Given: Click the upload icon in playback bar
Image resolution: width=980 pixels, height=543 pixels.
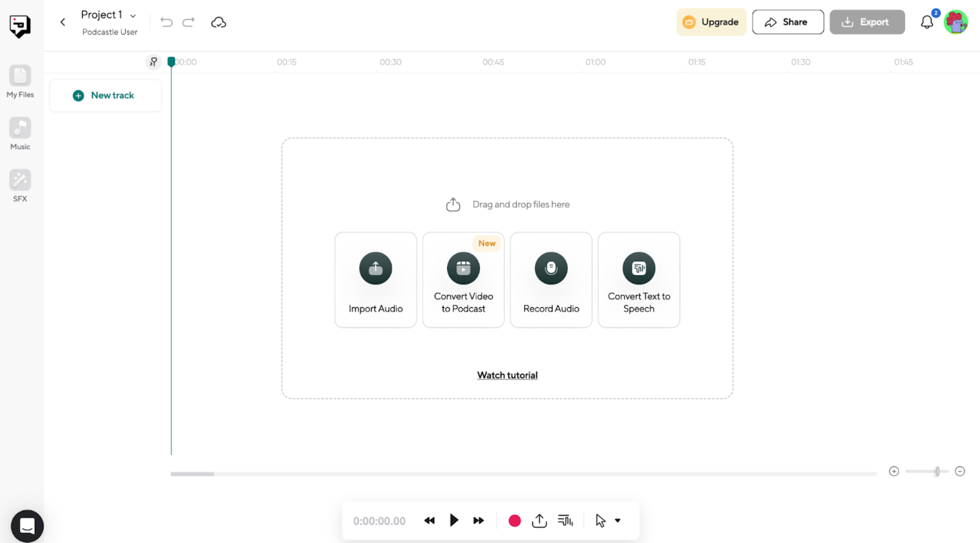Looking at the screenshot, I should [x=539, y=520].
